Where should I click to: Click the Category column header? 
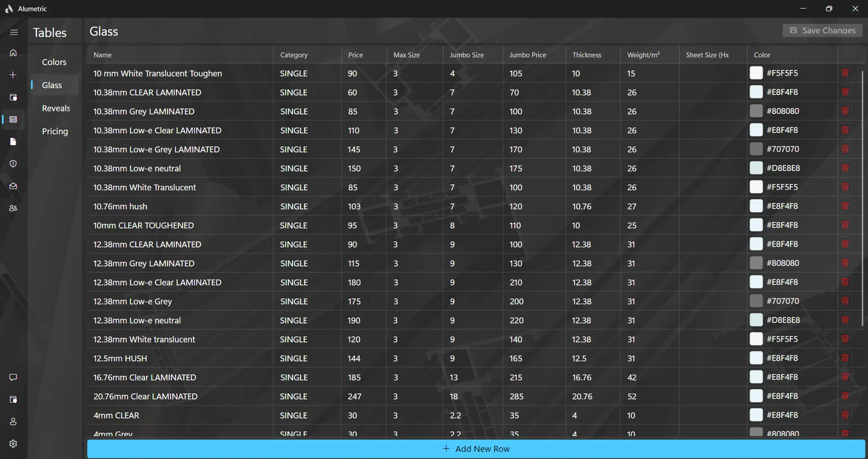[x=307, y=55]
